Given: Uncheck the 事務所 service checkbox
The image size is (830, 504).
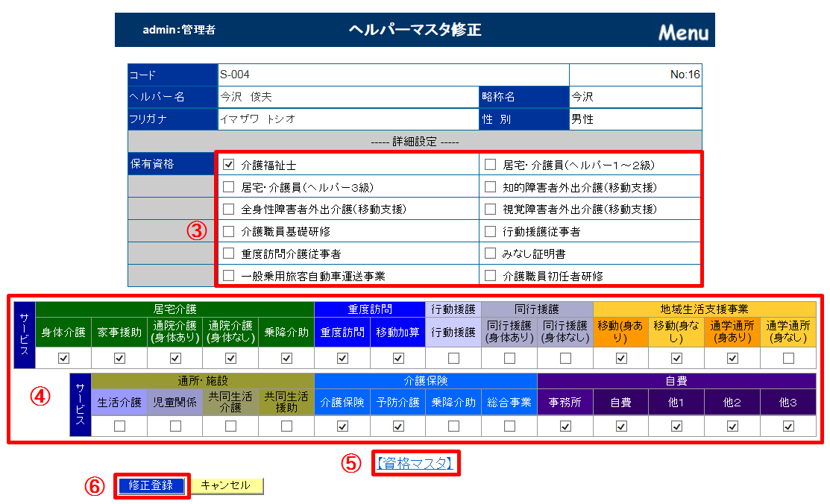Looking at the screenshot, I should (x=565, y=426).
